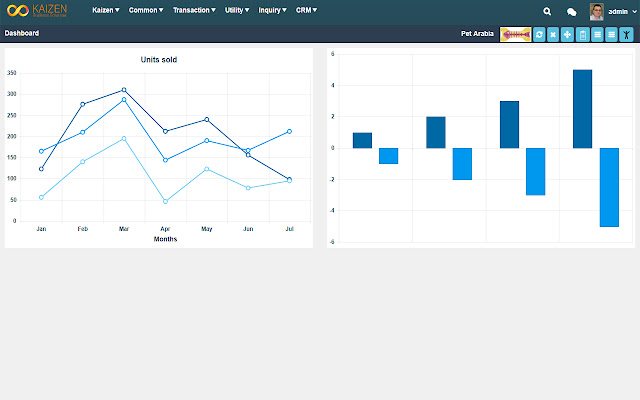Click the list icon beside the person icon
Image resolution: width=640 pixels, height=400 pixels.
pos(611,35)
